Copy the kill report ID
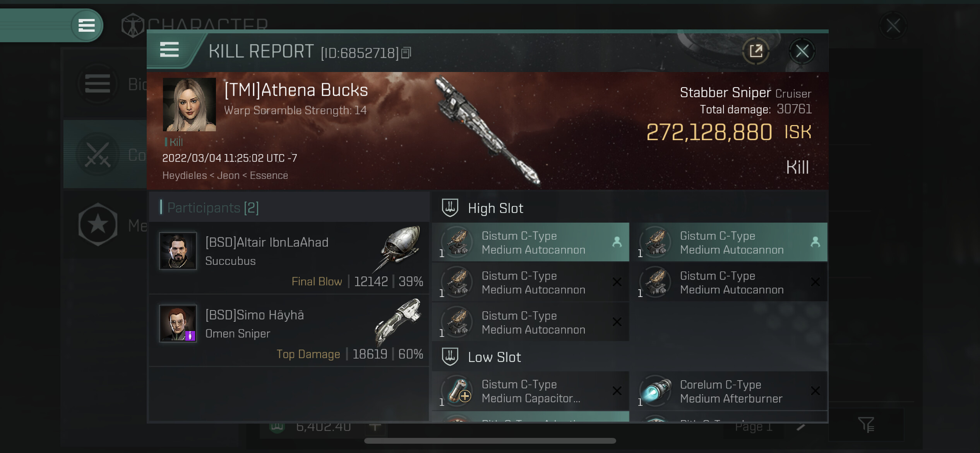The image size is (980, 453). 406,53
